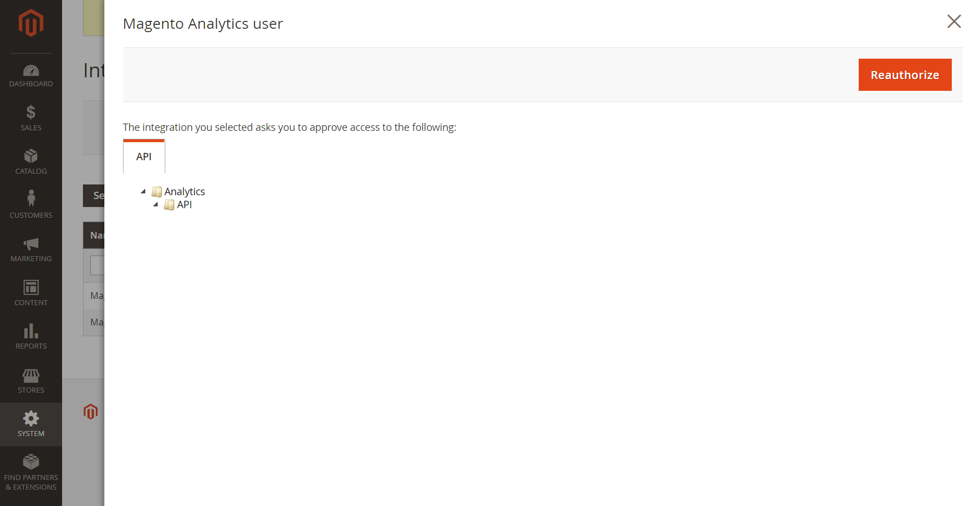Viewport: 980px width, 506px height.
Task: Select the API tab
Action: [x=144, y=156]
